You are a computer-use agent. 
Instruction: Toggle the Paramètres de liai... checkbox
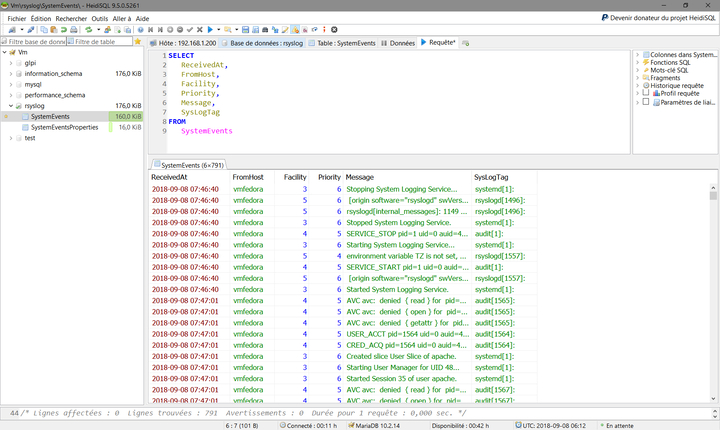point(646,102)
